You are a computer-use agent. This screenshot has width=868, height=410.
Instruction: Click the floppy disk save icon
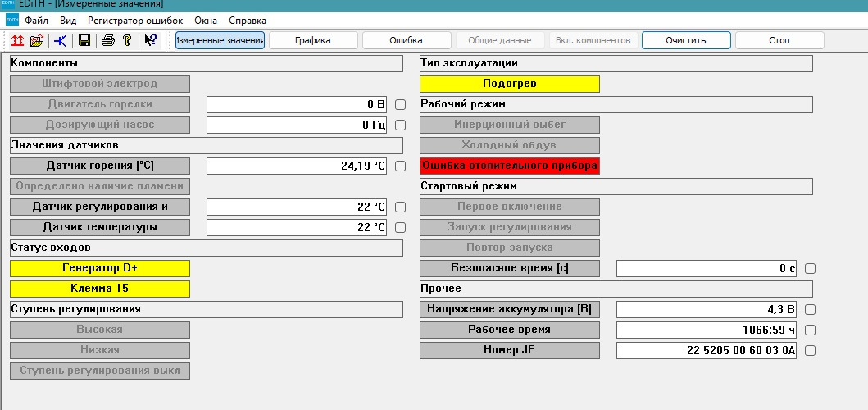84,40
